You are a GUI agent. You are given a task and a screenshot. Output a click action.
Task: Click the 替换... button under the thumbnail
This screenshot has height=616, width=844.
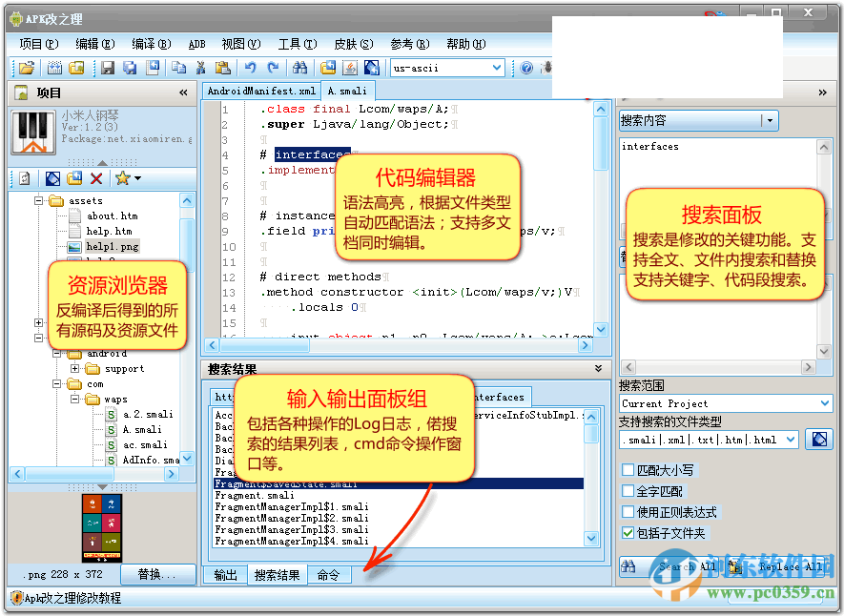pos(157,575)
